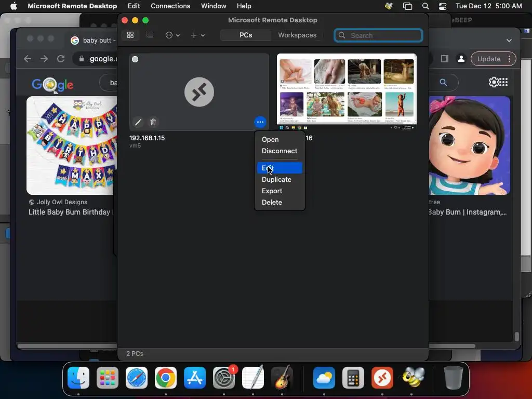
Task: Open the ellipsis options dropdown in toolbar
Action: tap(172, 35)
